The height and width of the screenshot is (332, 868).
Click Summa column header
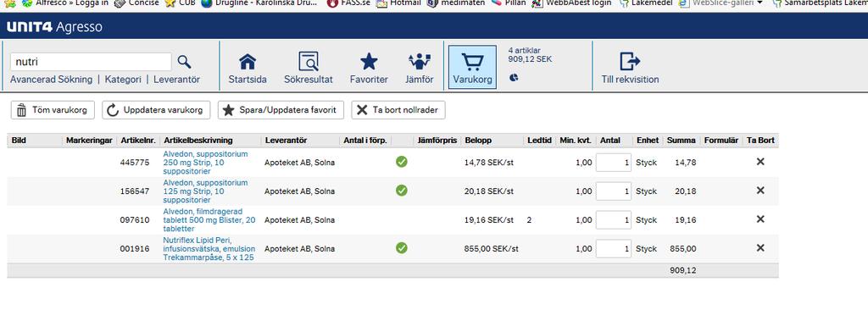tap(681, 141)
